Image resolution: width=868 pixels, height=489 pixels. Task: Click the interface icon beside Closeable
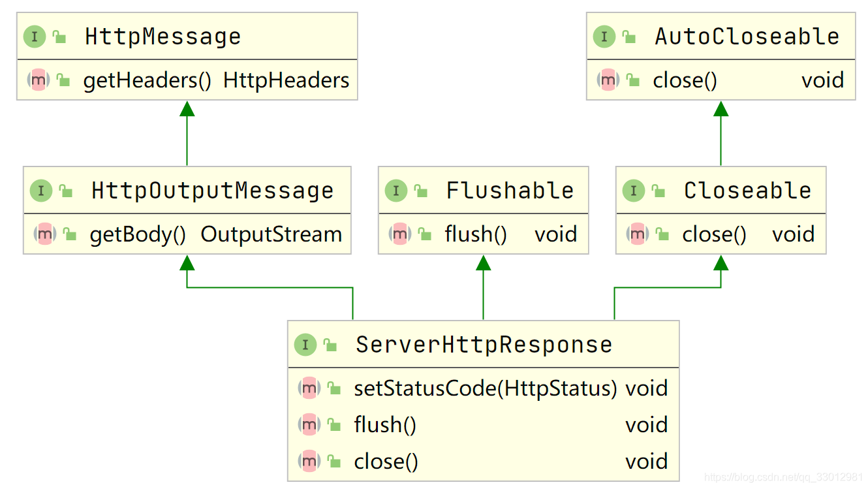click(634, 191)
